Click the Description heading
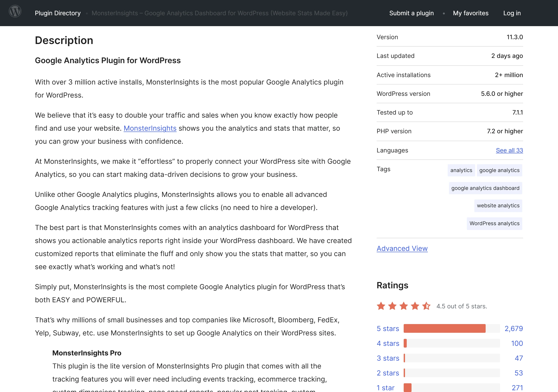This screenshot has width=558, height=392. [64, 40]
